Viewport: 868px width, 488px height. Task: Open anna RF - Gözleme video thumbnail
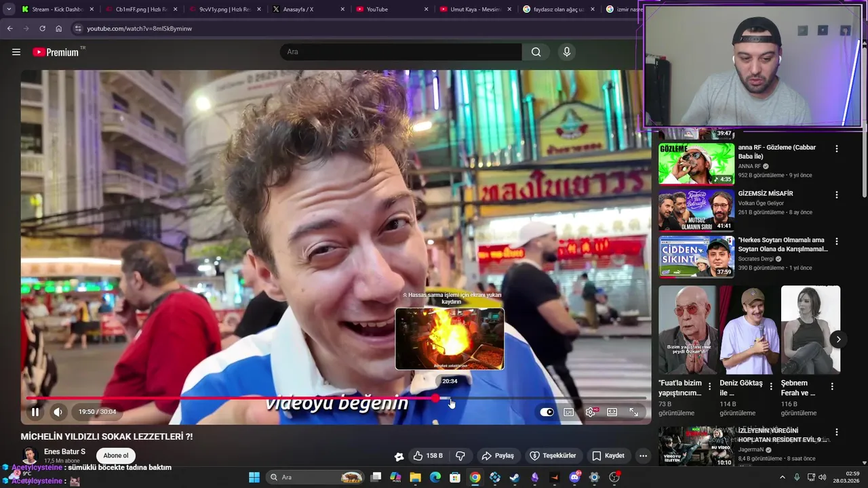point(696,163)
